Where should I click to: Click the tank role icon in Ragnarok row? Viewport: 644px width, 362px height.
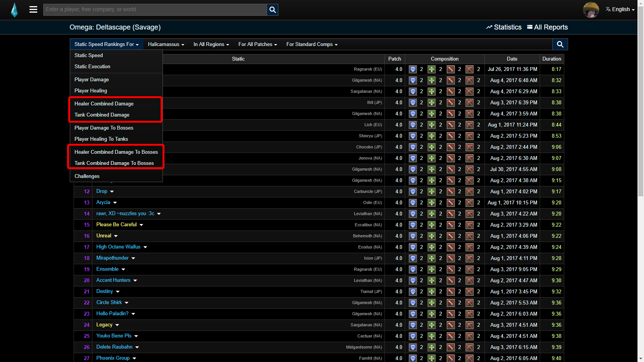pyautogui.click(x=412, y=69)
